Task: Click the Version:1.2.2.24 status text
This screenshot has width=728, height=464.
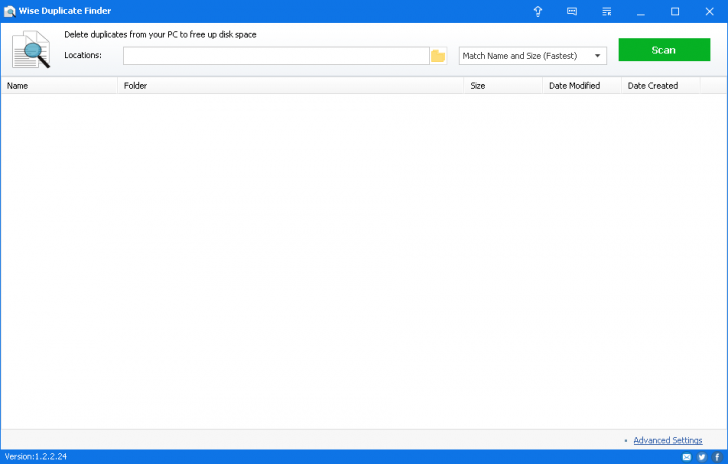Action: click(x=36, y=457)
